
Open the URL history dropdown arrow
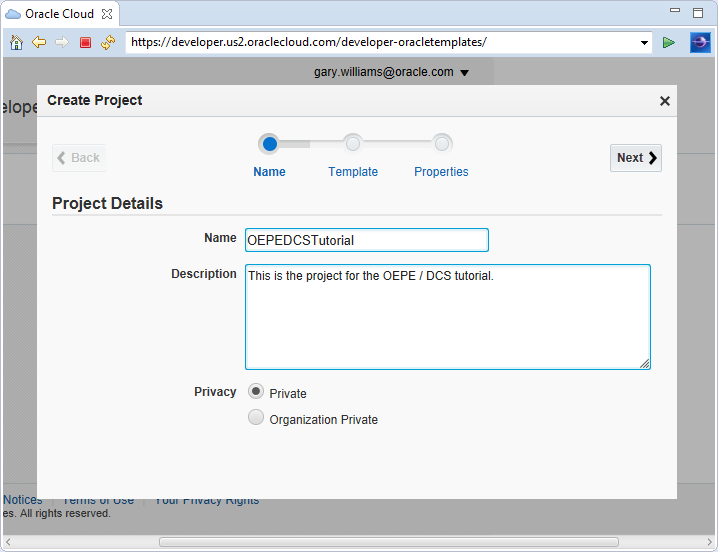644,43
